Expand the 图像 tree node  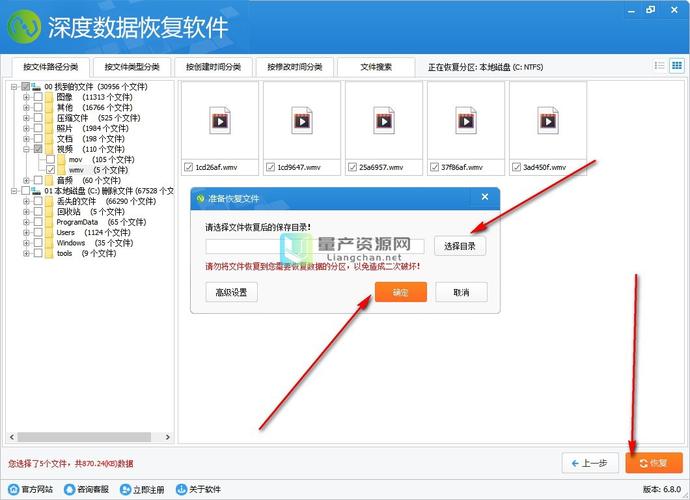tap(26, 97)
